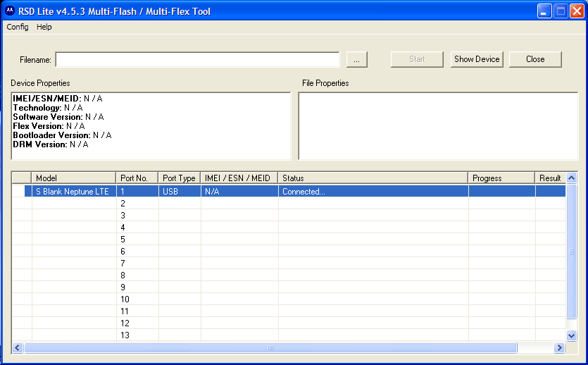Image resolution: width=588 pixels, height=365 pixels.
Task: Select port number 2 row
Action: [289, 204]
